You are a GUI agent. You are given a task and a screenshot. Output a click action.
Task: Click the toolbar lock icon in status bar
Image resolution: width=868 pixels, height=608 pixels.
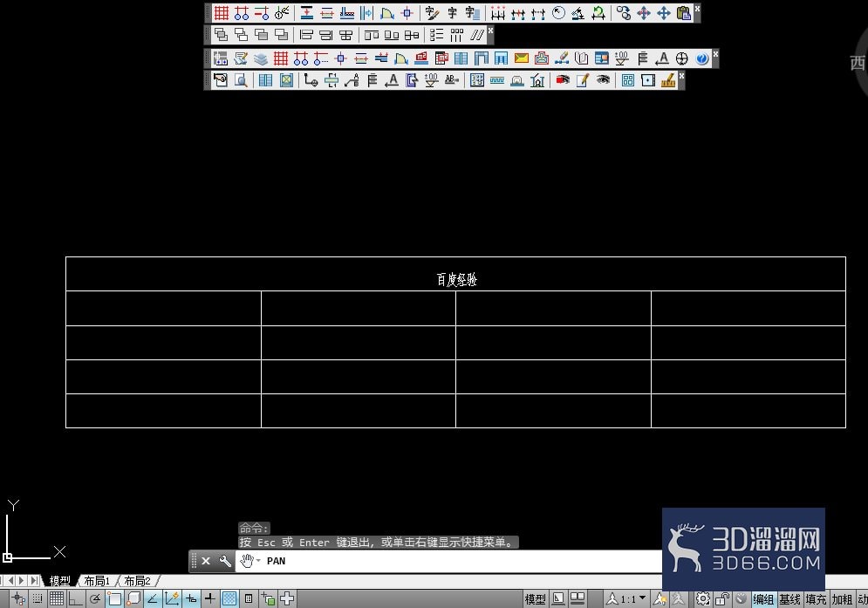tap(722, 598)
